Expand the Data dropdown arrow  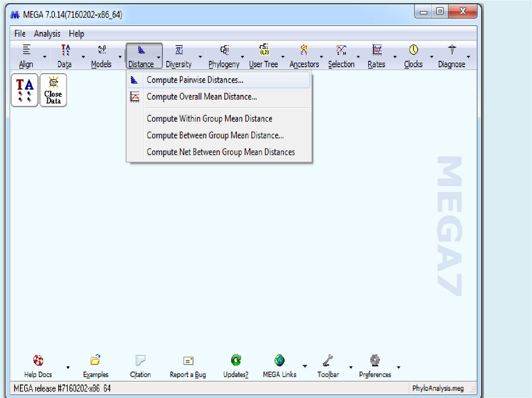click(x=83, y=57)
